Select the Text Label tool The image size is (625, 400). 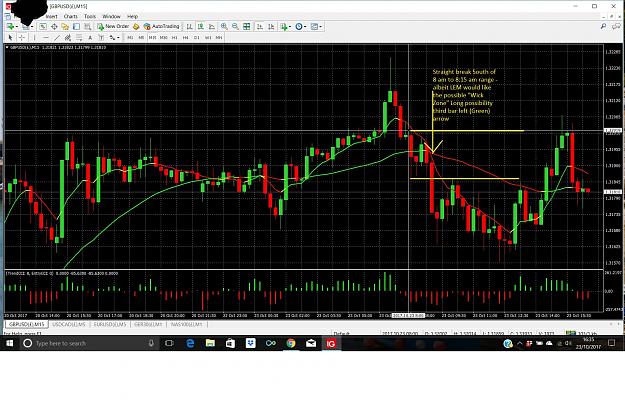(x=101, y=37)
